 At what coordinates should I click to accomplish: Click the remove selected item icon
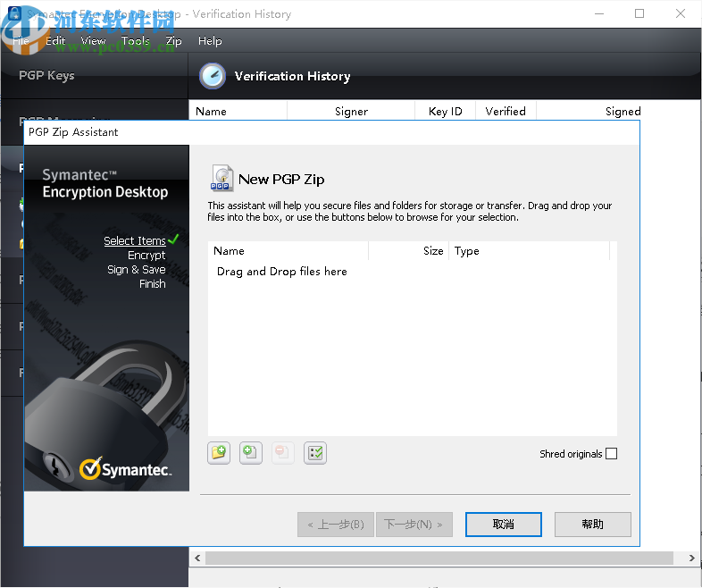[283, 453]
